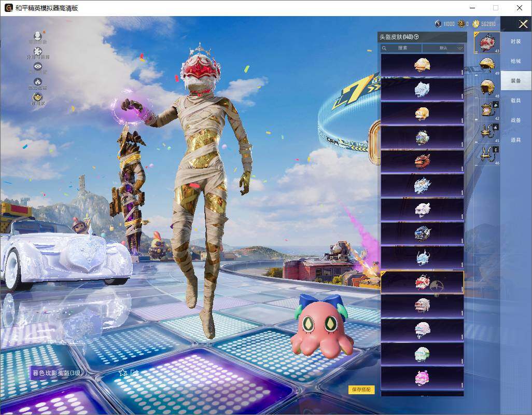Click the 11000 currency counter
532x415 pixels.
(445, 24)
